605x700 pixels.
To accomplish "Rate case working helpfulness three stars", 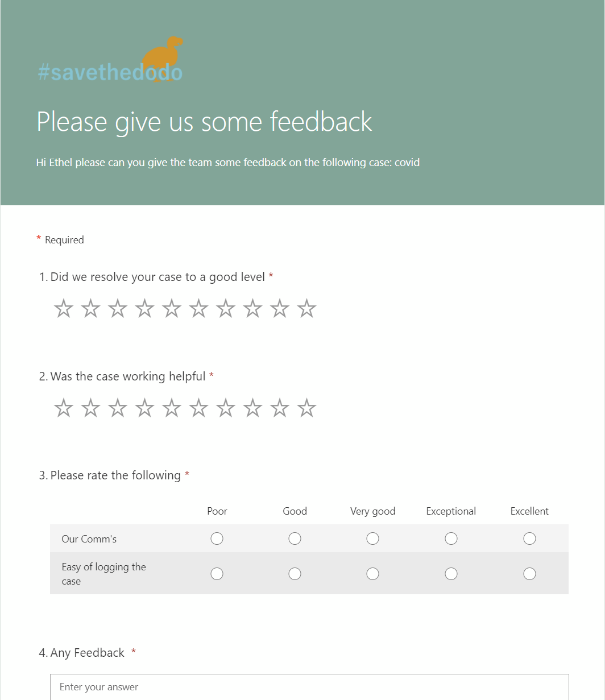I will coord(118,408).
